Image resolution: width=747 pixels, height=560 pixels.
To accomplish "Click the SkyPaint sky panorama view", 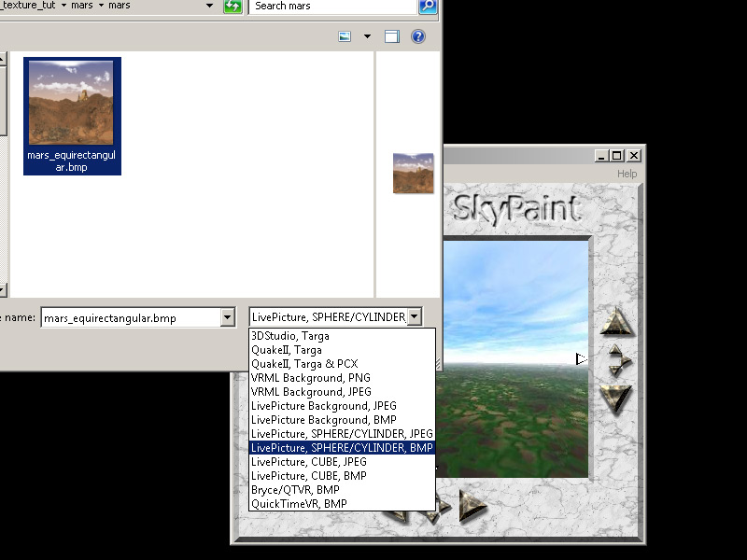I will (x=516, y=358).
